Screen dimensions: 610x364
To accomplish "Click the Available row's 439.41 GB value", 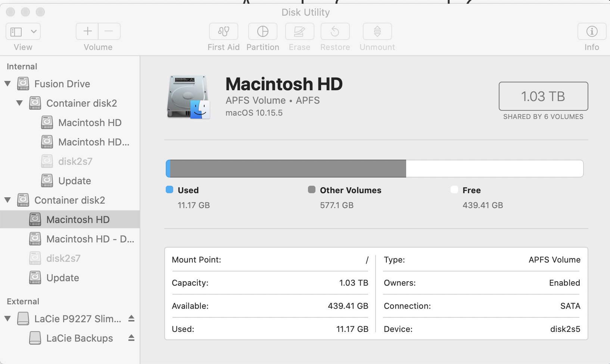I will (348, 306).
